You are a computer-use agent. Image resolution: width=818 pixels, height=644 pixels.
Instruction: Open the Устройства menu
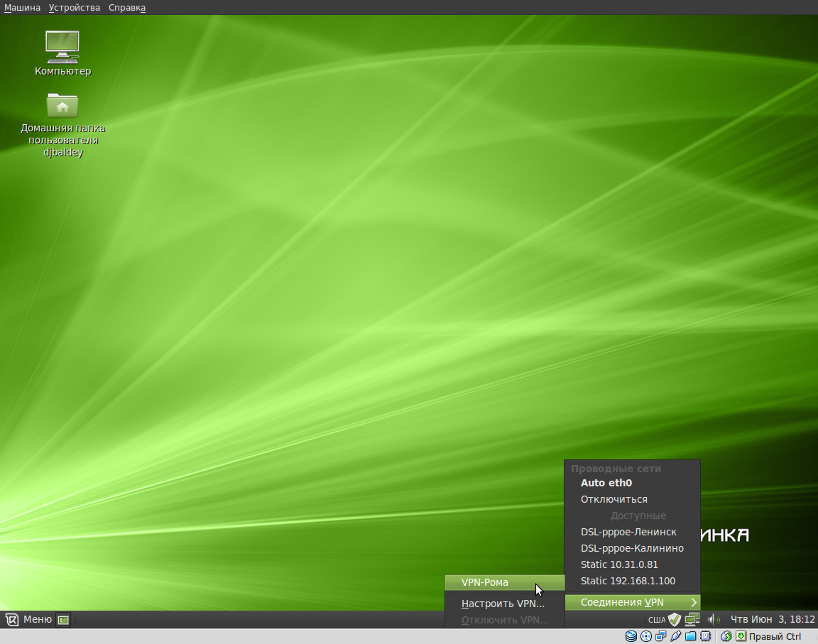[x=74, y=7]
